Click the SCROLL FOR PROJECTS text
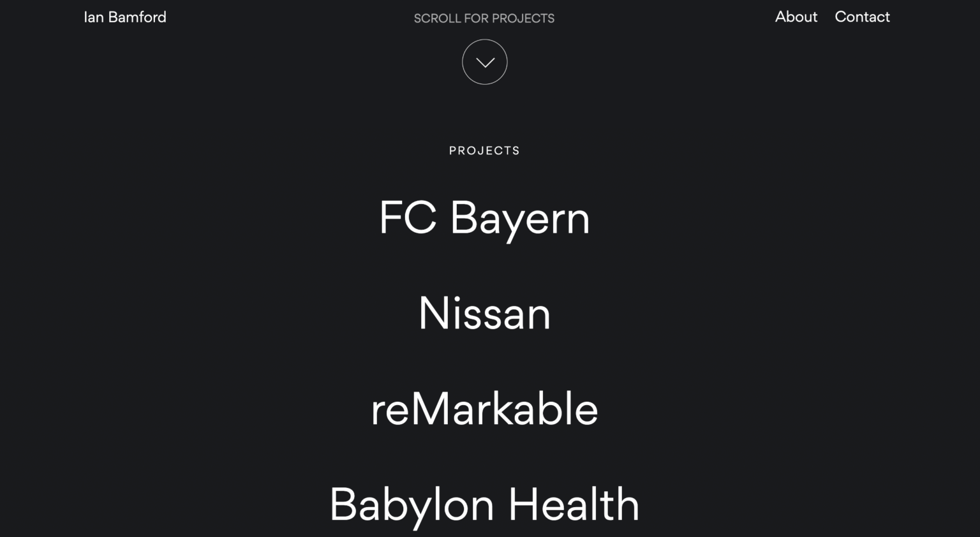This screenshot has height=537, width=980. click(484, 18)
